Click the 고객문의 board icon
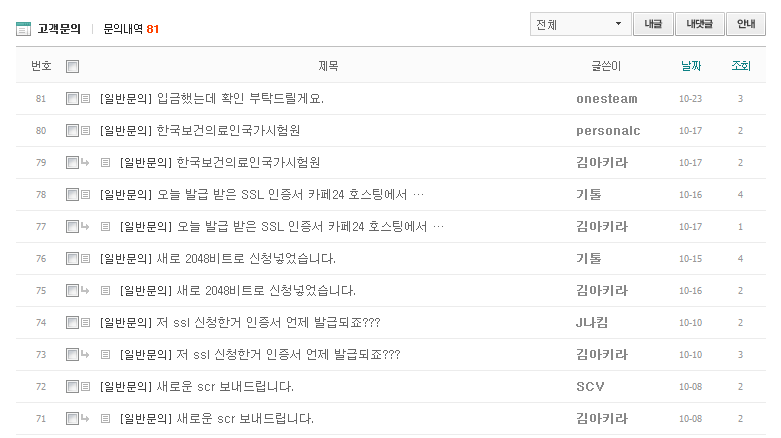This screenshot has height=438, width=781. click(23, 29)
